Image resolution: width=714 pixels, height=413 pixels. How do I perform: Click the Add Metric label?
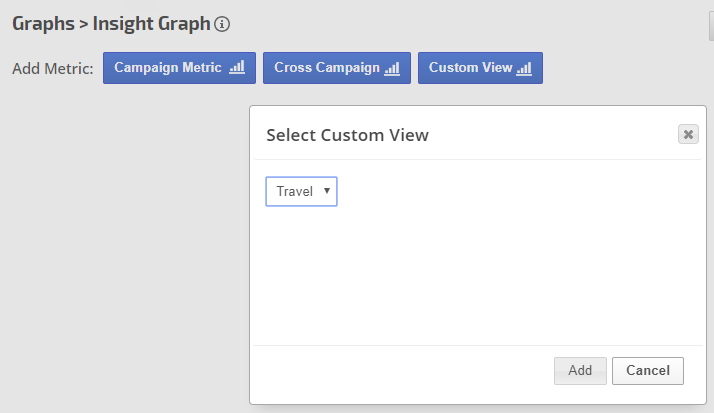pyautogui.click(x=52, y=69)
